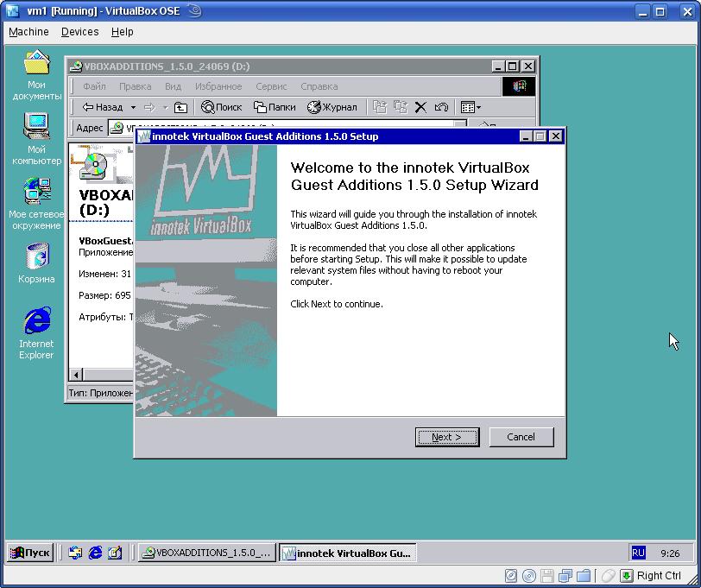The width and height of the screenshot is (701, 588).
Task: Go back with the Назад button
Action: [x=103, y=107]
